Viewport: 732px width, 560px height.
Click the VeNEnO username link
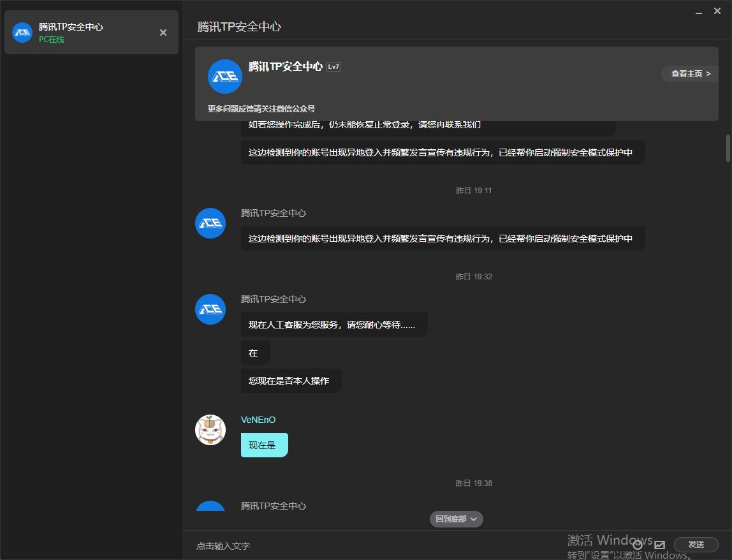(258, 420)
